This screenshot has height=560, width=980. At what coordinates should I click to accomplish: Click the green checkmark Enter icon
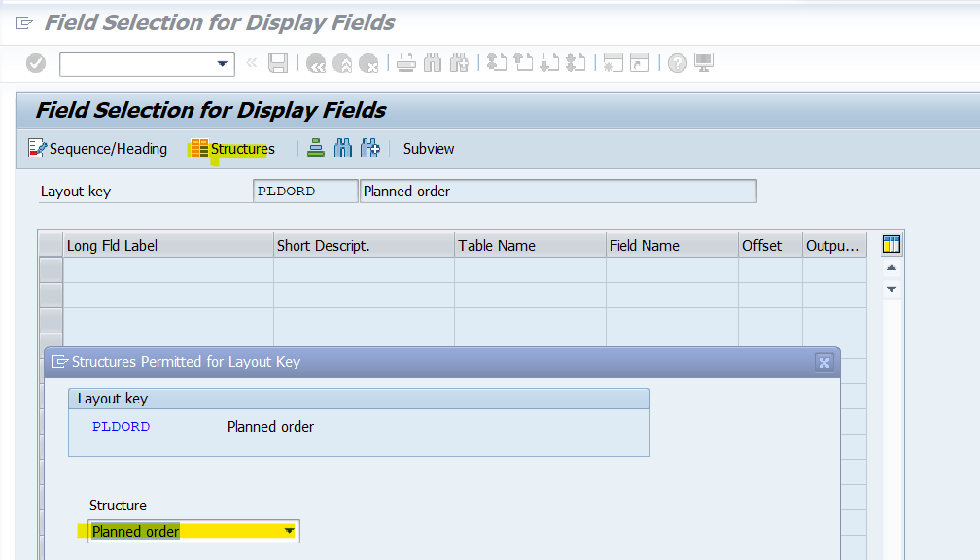pos(36,63)
